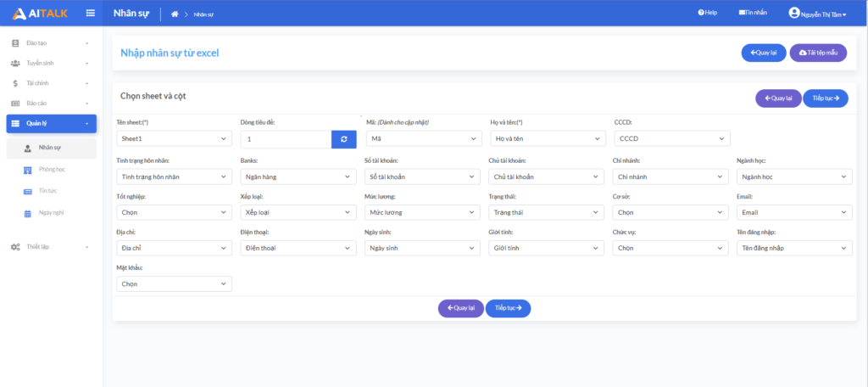Click the AITALK logo
The image size is (868, 387).
[40, 13]
